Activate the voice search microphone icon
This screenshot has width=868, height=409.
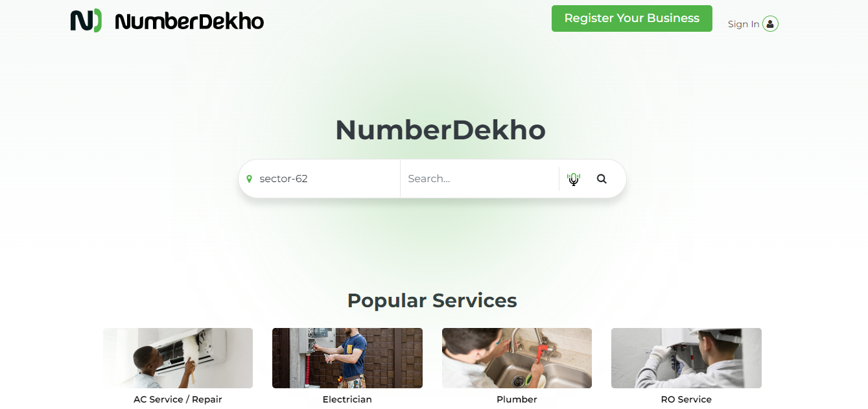click(x=574, y=179)
